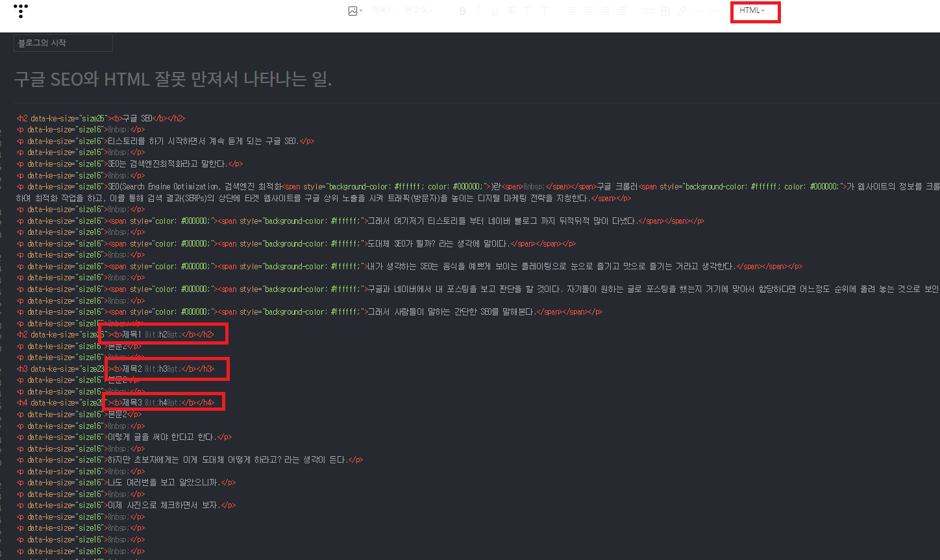Align text left

point(573,11)
